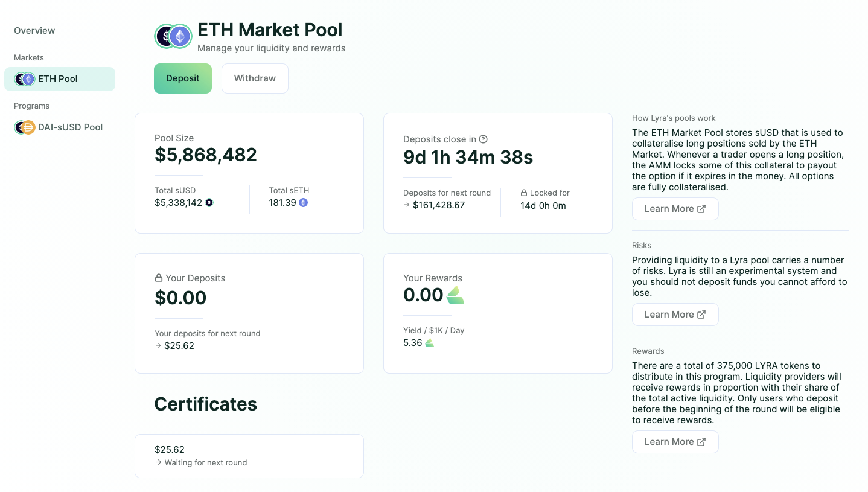Click the Total sUSD amount $5,338,142
The width and height of the screenshot is (868, 492).
(x=179, y=203)
